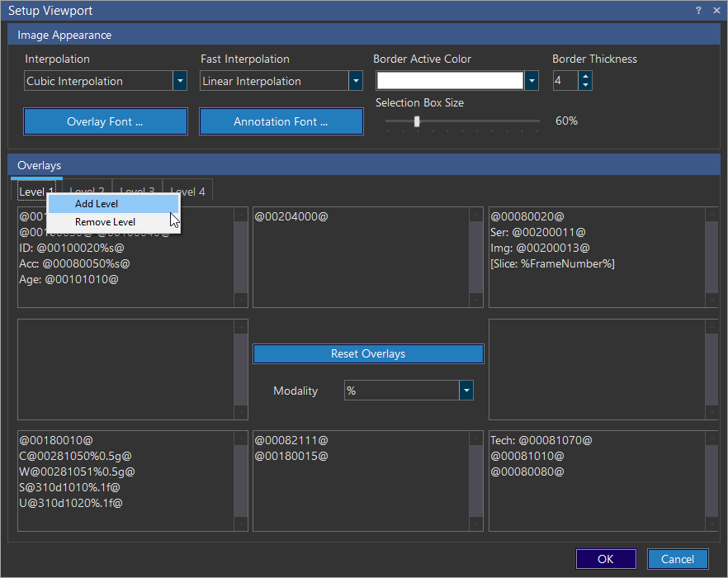The height and width of the screenshot is (578, 728).
Task: Expand the Fast Interpolation dropdown
Action: click(356, 81)
